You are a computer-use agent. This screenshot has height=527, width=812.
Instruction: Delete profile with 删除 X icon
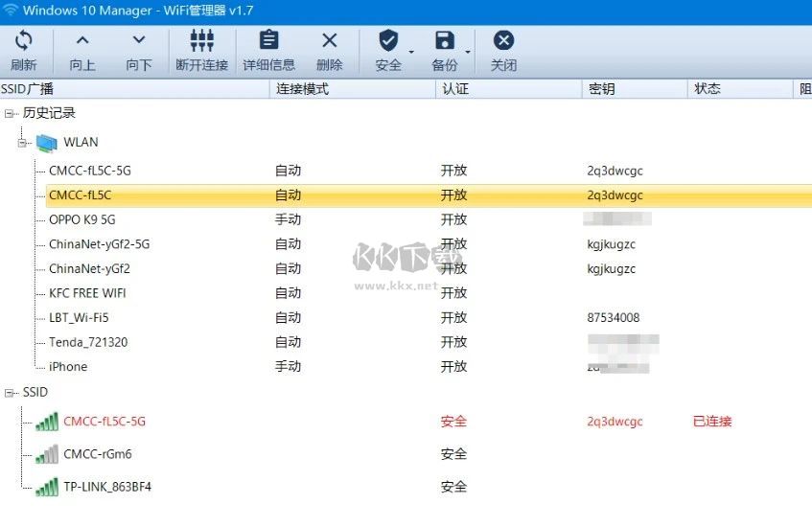pos(330,40)
